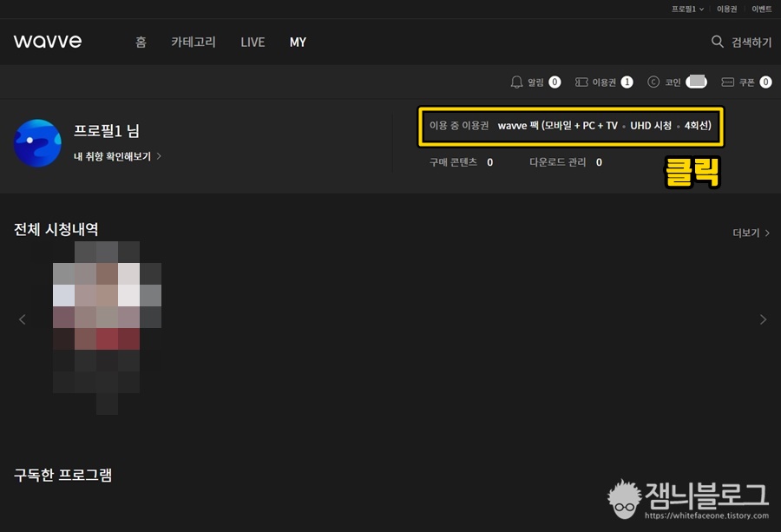Click 쿠폰 count badge 0
Screen dimensions: 781x532
coord(765,82)
